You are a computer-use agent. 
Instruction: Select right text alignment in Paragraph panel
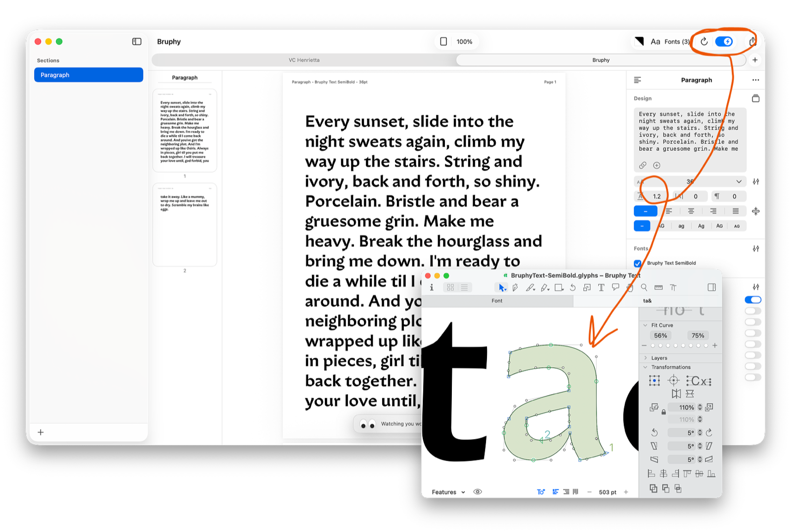713,211
